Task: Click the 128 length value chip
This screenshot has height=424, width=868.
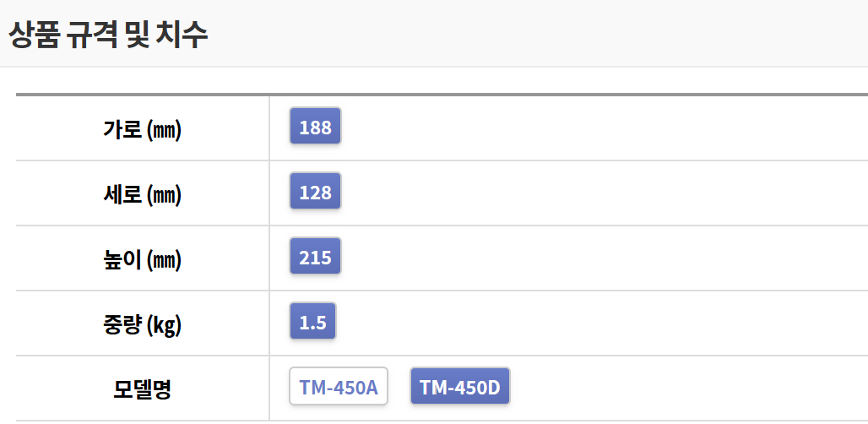Action: [315, 193]
